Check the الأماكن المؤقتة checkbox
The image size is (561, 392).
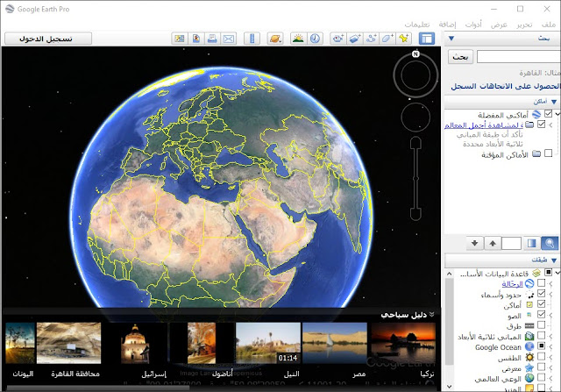pos(548,153)
